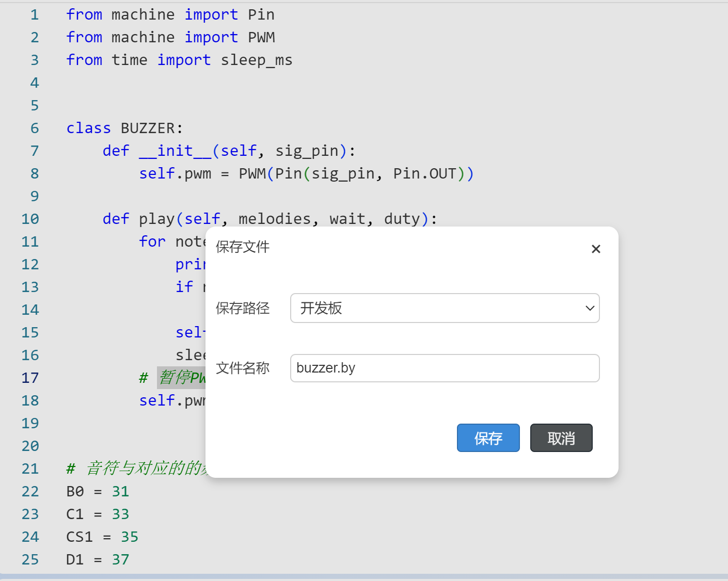Click the 'CS1 = 35' code line
Viewport: 728px width, 581px height.
(x=102, y=537)
